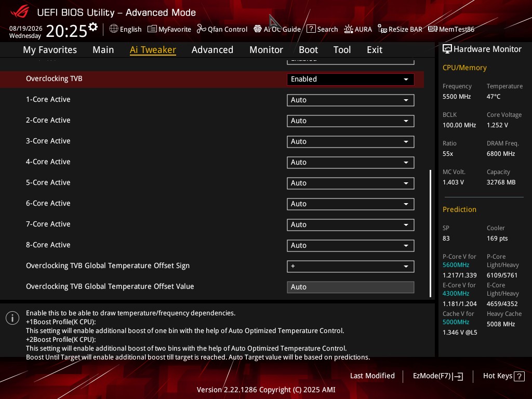This screenshot has height=399, width=532.
Task: Switch to the Boot tab
Action: tap(309, 50)
